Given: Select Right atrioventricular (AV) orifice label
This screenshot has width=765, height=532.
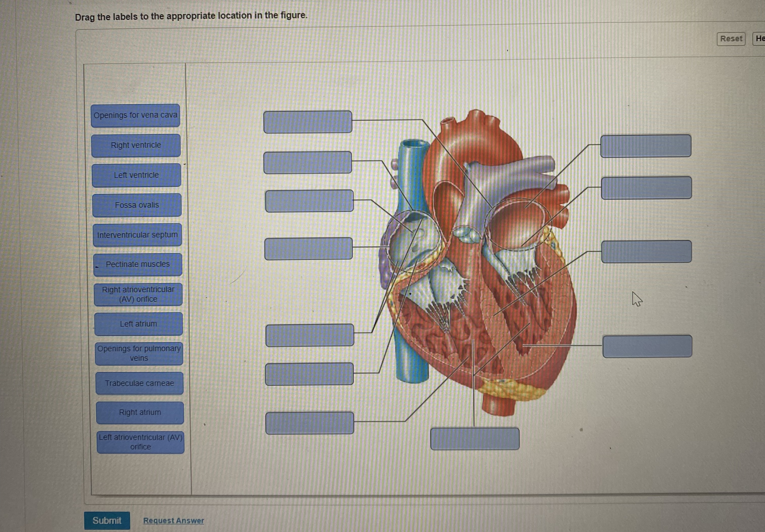Looking at the screenshot, I should (138, 294).
